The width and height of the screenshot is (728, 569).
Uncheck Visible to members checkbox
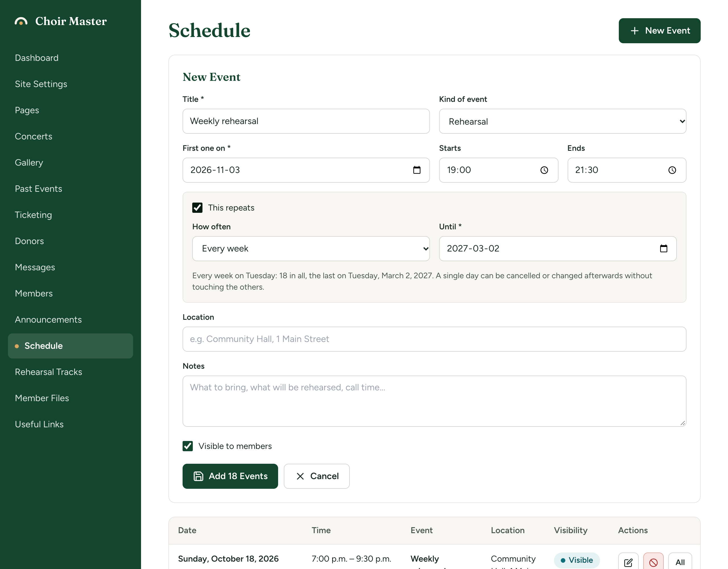tap(188, 446)
